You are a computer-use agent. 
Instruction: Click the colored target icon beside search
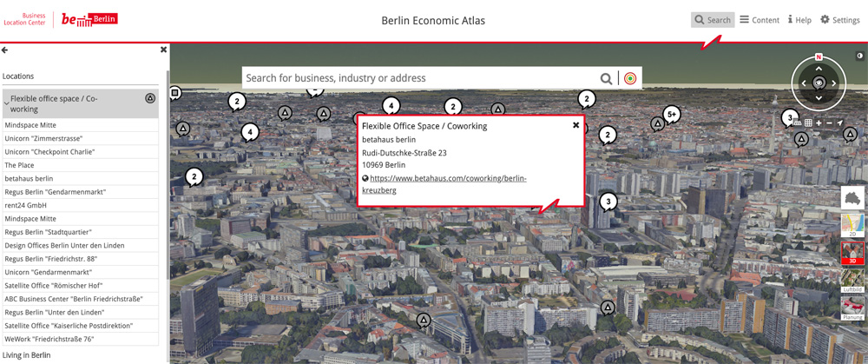click(x=630, y=78)
